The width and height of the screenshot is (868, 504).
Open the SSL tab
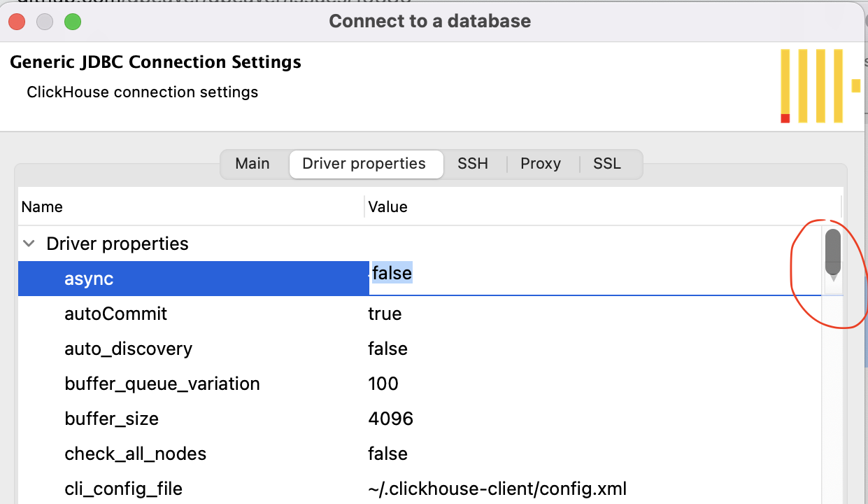(606, 163)
